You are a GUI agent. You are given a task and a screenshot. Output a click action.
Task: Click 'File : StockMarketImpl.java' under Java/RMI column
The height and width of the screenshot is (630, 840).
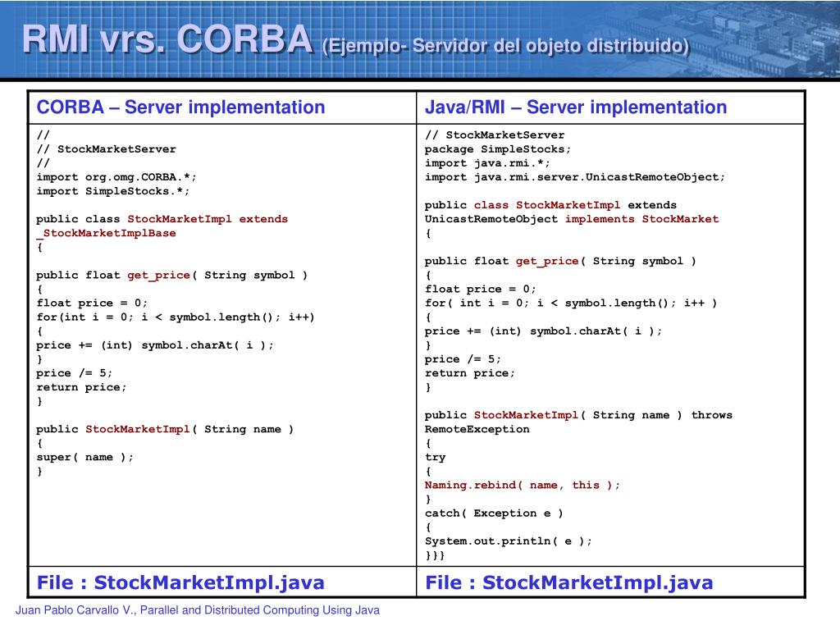click(569, 583)
